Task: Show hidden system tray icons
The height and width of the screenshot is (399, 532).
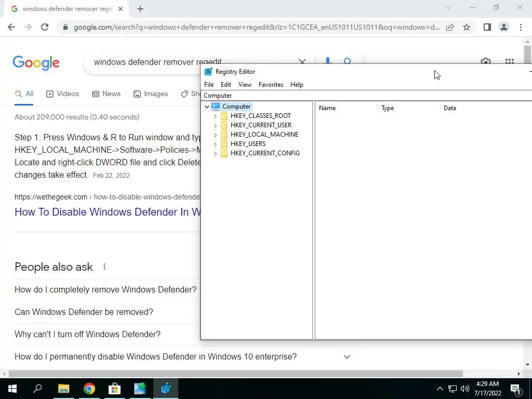Action: 440,389
